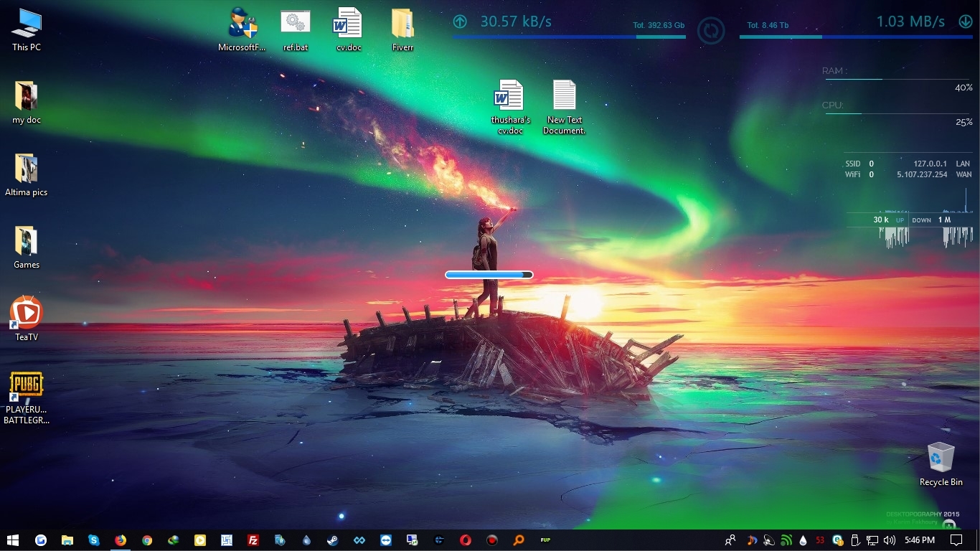Click the CPU 25% value

tap(963, 122)
